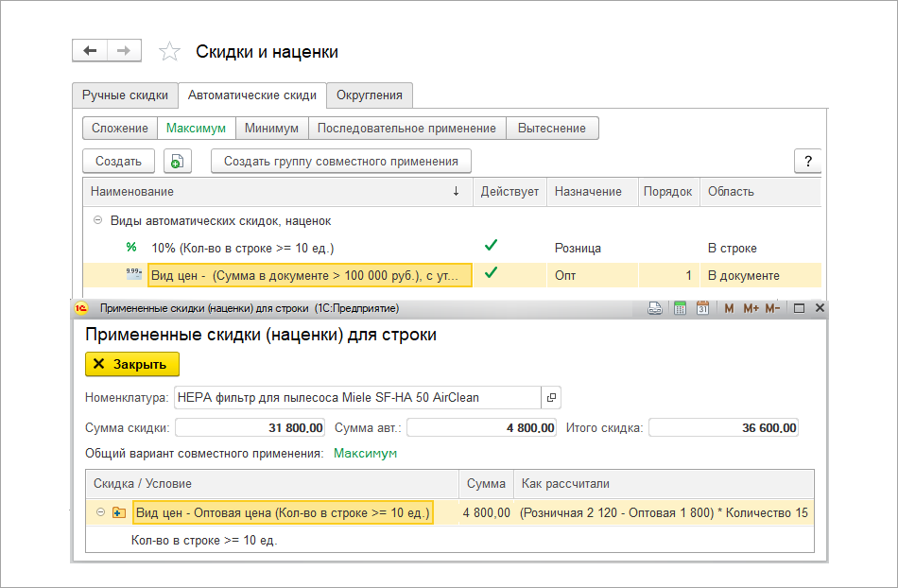Choose the Вытеснение mode
This screenshot has width=898, height=588.
[x=552, y=128]
